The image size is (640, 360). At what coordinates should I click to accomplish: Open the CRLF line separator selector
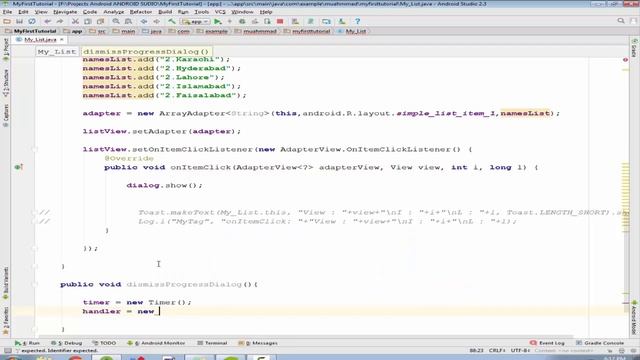pos(497,351)
